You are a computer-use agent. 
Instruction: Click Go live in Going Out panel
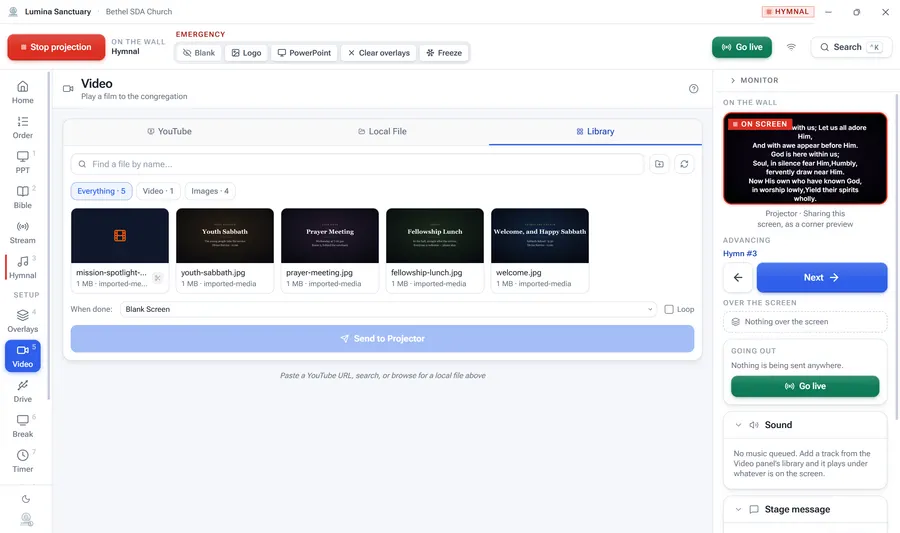click(x=805, y=386)
